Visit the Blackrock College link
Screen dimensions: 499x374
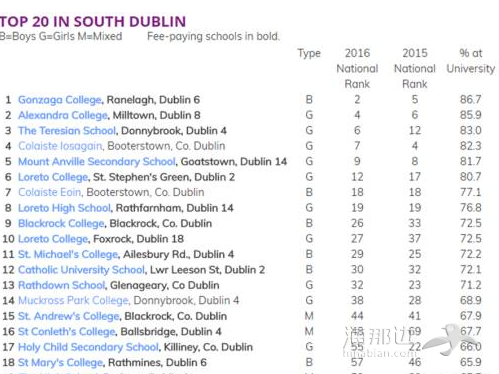[x=61, y=223]
